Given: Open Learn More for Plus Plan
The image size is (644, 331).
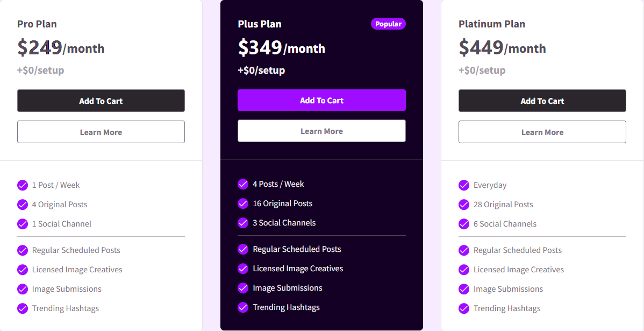Looking at the screenshot, I should coord(321,131).
